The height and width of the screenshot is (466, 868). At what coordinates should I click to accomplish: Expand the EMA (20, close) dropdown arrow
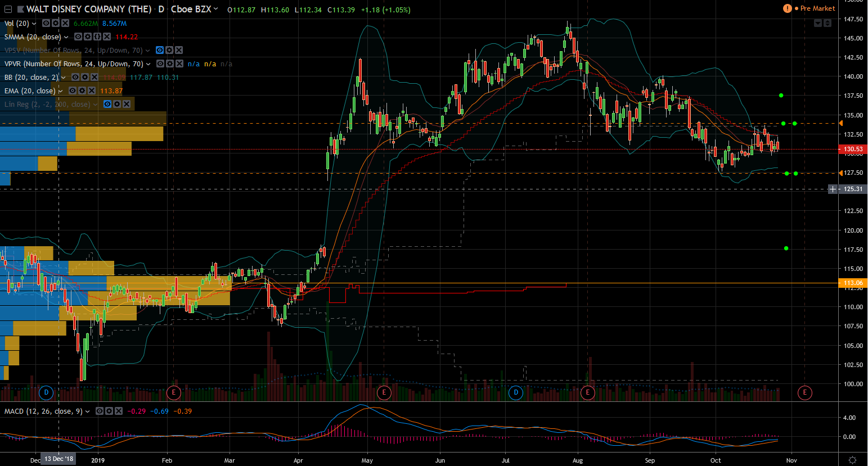click(61, 91)
